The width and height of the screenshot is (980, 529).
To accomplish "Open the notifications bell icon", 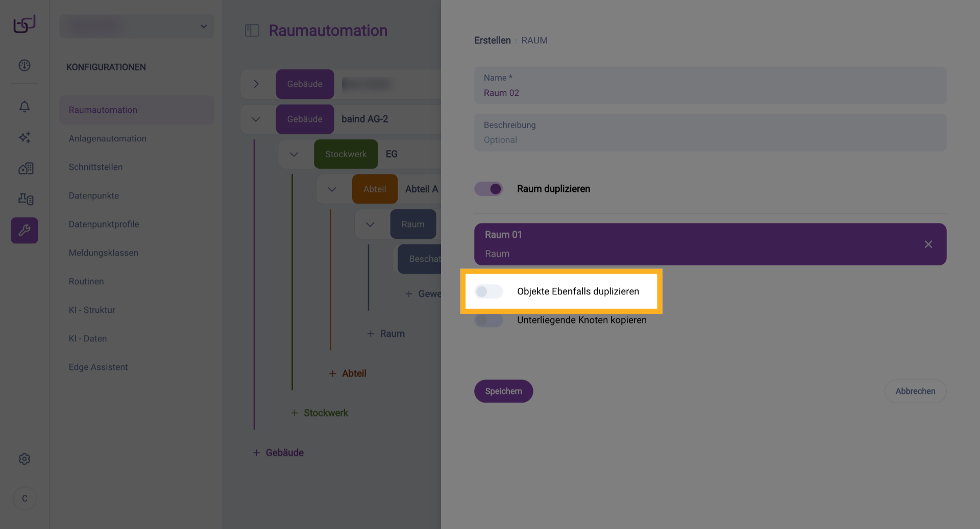I will (24, 107).
